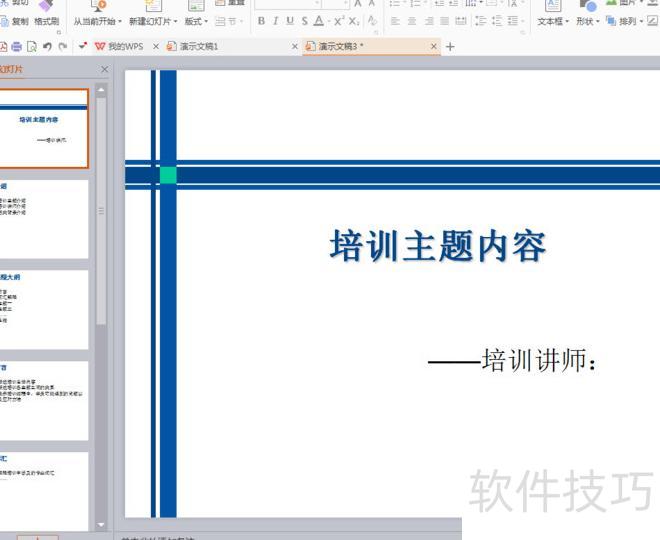Close the 演示文稿3 tab
660x540 pixels.
click(434, 46)
